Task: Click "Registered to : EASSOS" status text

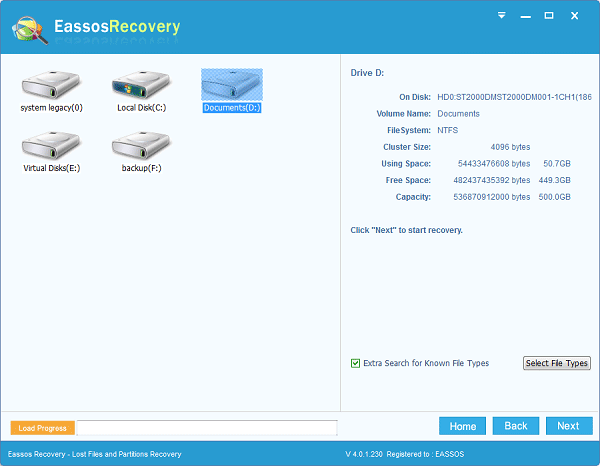Action: (425, 454)
